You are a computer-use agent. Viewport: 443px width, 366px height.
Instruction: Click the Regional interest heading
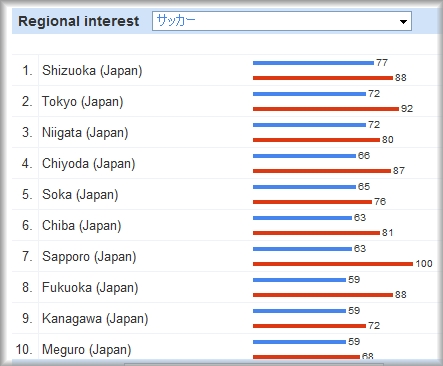tap(79, 21)
